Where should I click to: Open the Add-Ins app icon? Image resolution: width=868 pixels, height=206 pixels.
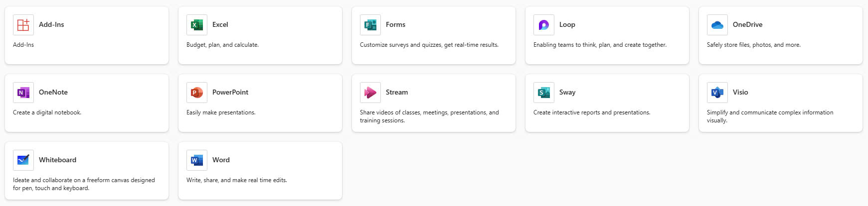(x=23, y=25)
